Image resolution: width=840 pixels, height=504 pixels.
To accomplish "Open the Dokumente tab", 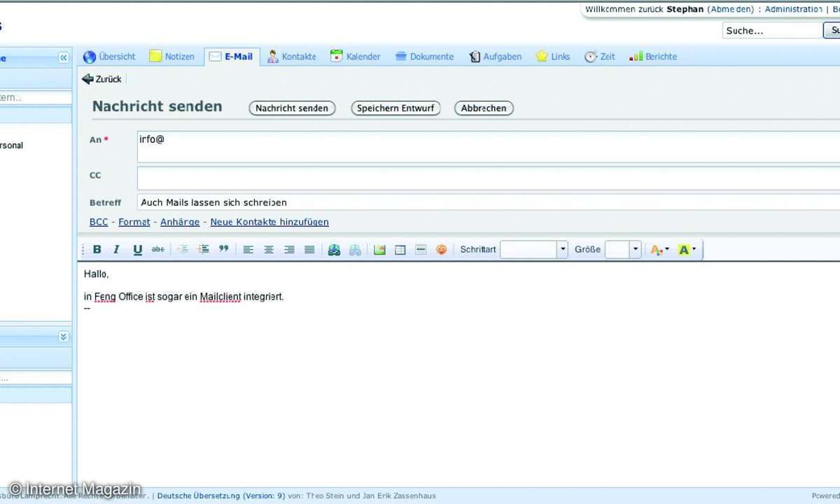I will pos(425,57).
